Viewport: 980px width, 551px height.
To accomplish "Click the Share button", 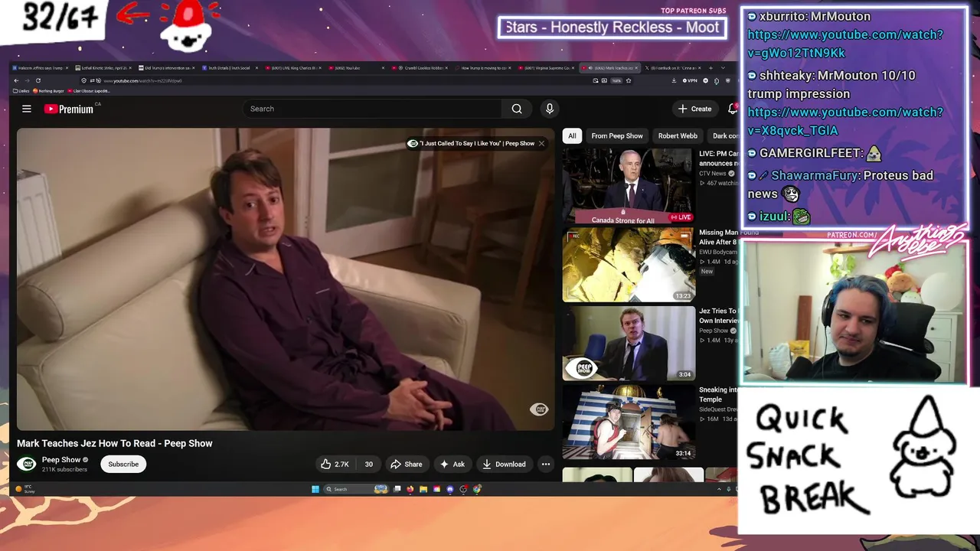I will pyautogui.click(x=406, y=464).
